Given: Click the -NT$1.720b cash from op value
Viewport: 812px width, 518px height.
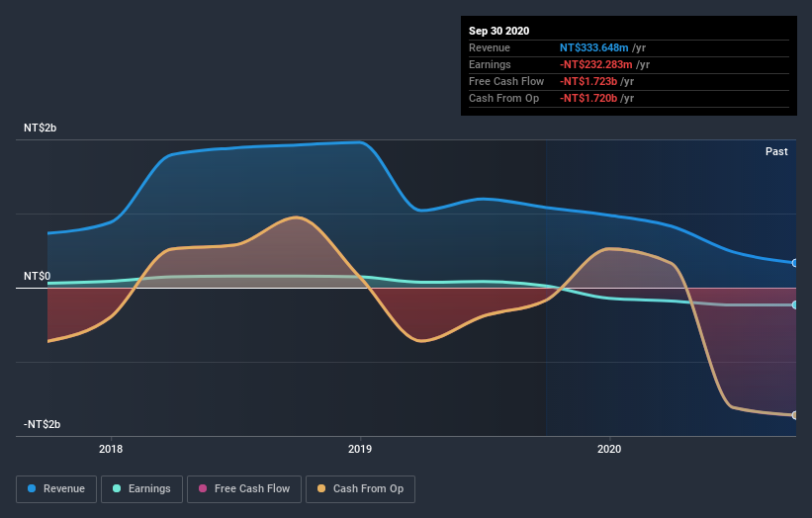Looking at the screenshot, I should 588,98.
